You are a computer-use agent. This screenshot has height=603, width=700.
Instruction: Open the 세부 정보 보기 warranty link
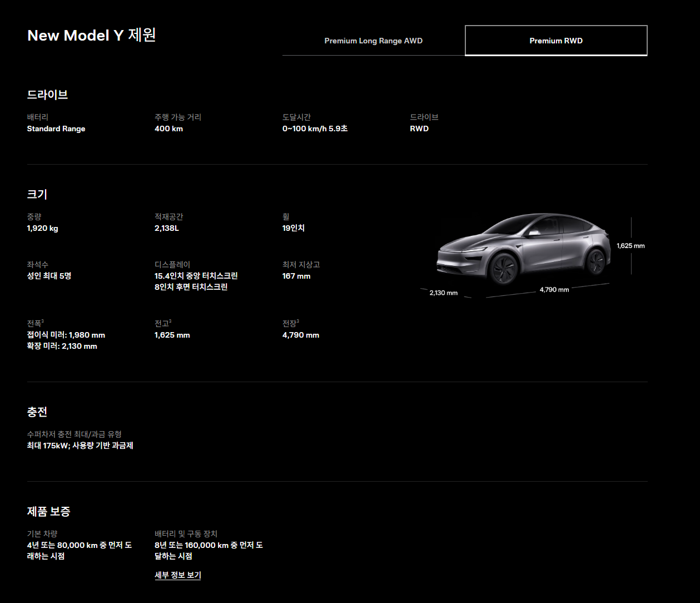tap(178, 575)
